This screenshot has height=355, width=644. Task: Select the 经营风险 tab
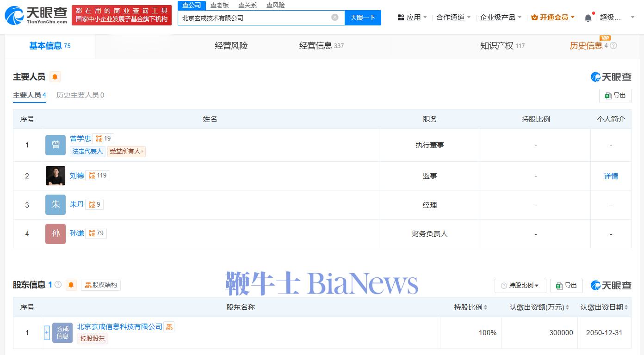click(231, 46)
